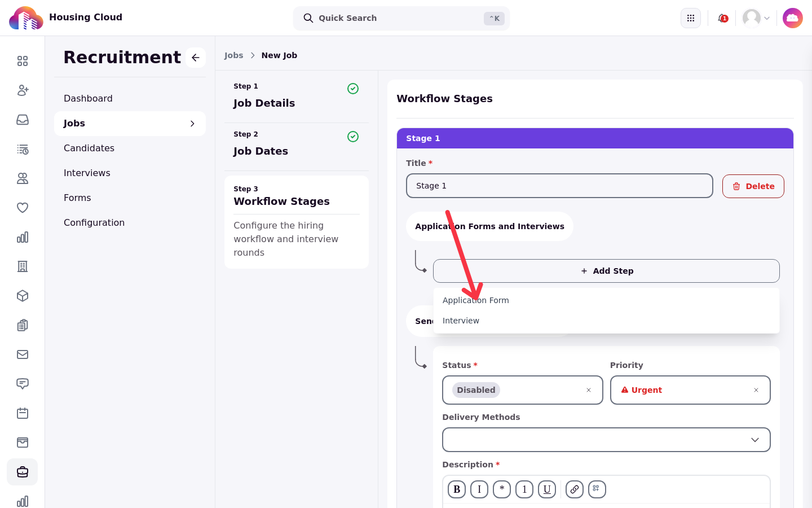The height and width of the screenshot is (508, 812).
Task: Insert bulleted list in Description editor
Action: click(502, 489)
